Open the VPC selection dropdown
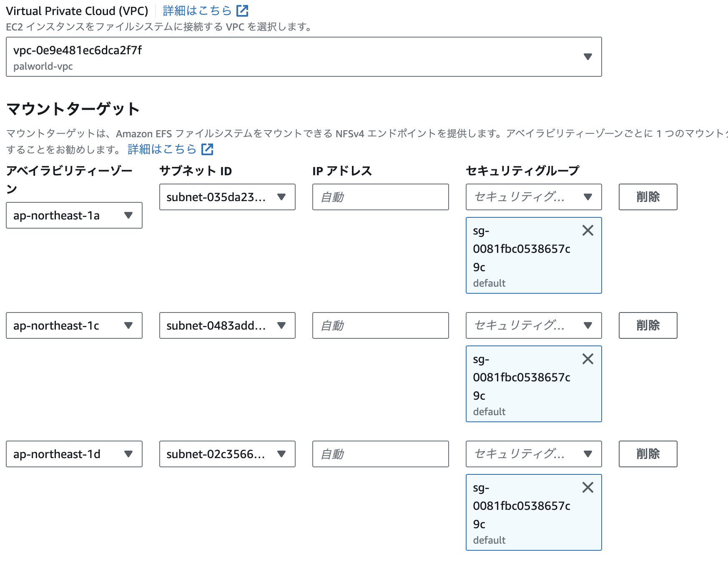The height and width of the screenshot is (562, 728). [304, 57]
